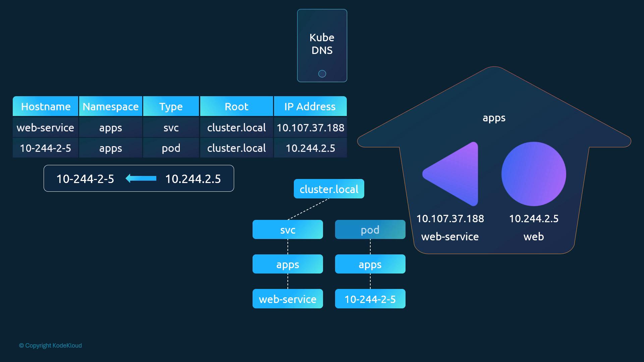Click the blue left arrow in conversion box
644x362 pixels.
click(141, 178)
